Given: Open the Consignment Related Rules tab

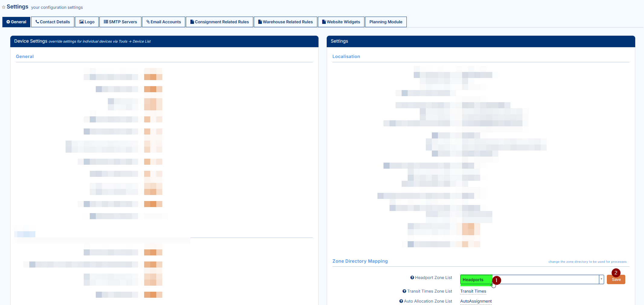Looking at the screenshot, I should pos(219,22).
